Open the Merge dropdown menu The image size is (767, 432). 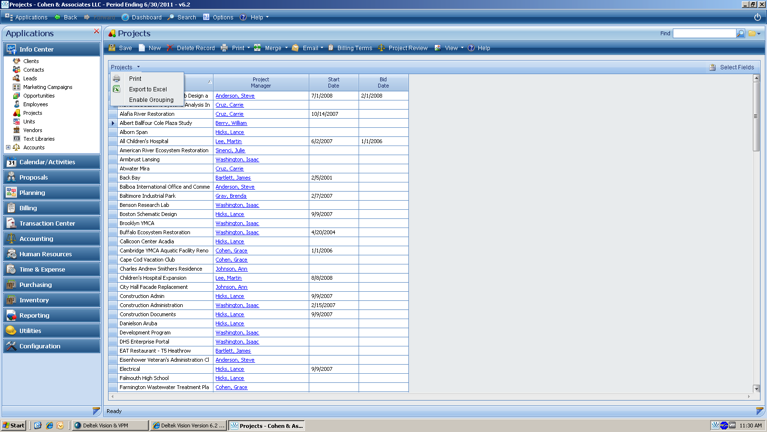(x=284, y=48)
